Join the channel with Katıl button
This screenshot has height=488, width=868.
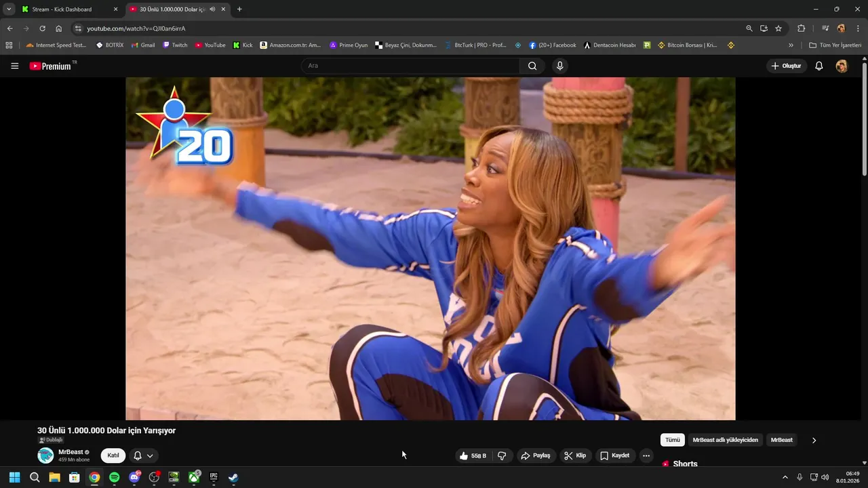(x=113, y=455)
